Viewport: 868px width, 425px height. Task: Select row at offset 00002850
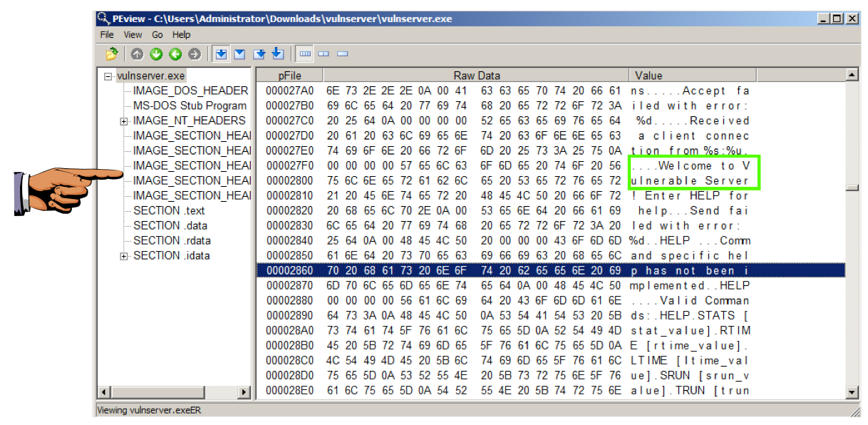(x=550, y=255)
